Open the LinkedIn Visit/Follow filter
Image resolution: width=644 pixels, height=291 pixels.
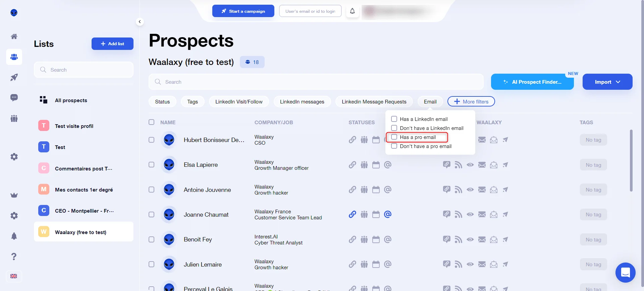239,101
